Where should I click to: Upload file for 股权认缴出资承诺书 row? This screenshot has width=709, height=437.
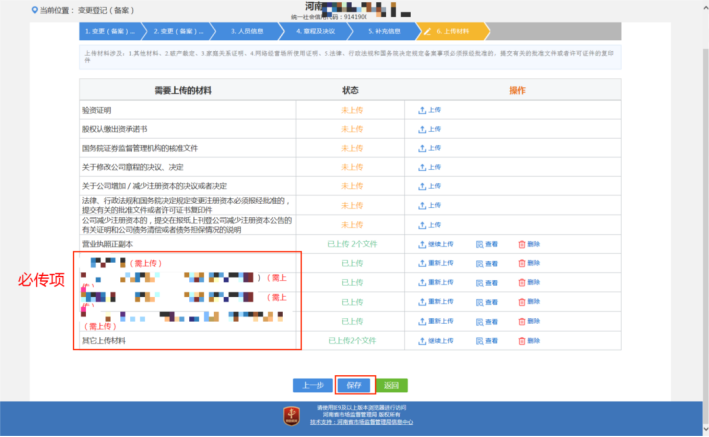pyautogui.click(x=429, y=129)
